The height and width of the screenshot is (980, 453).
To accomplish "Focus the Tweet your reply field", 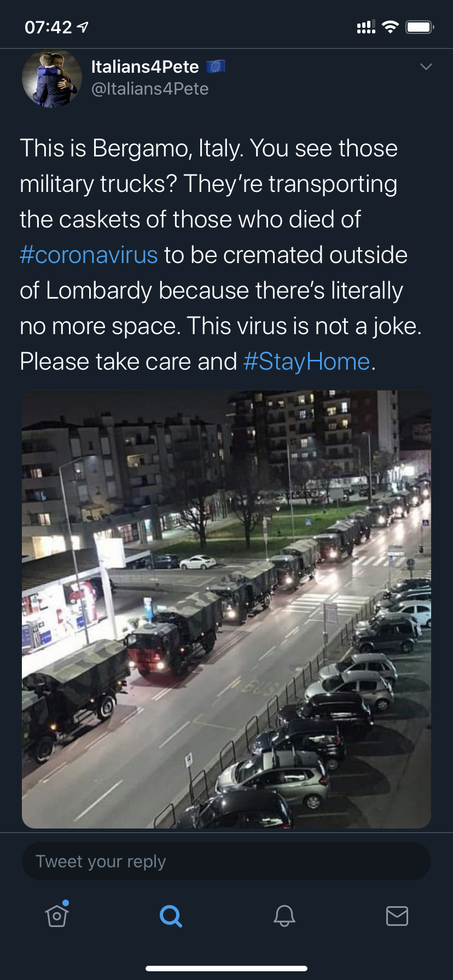I will point(226,861).
